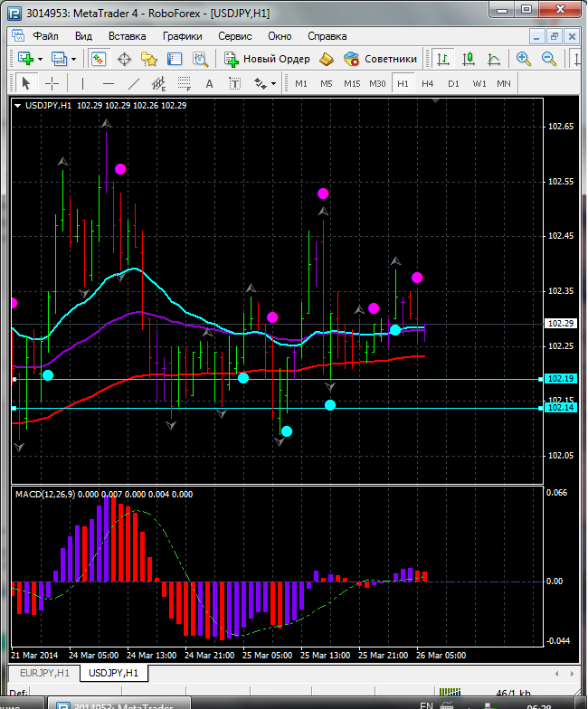Expand the USDJPY,H1 chart title triangle
588x709 pixels.
pyautogui.click(x=19, y=106)
